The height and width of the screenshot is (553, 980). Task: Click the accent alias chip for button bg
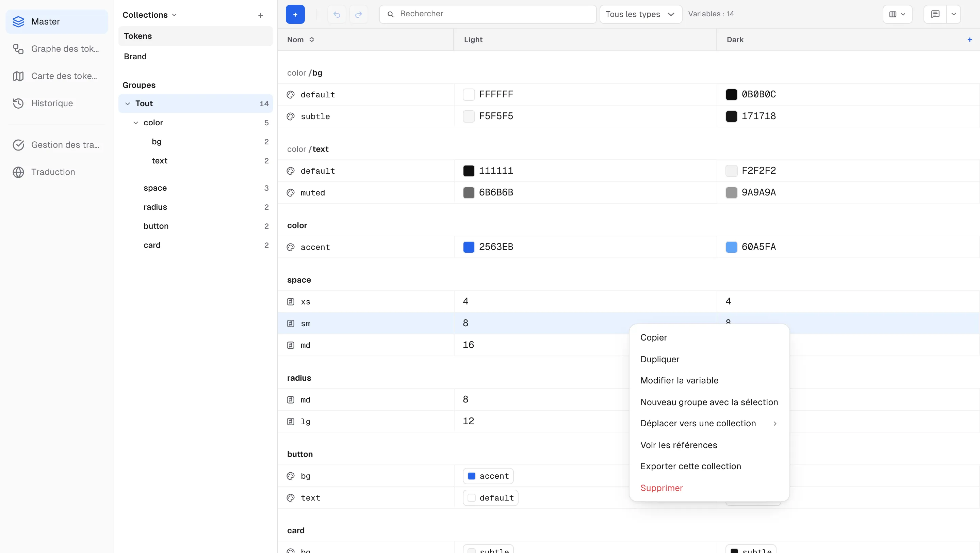(488, 476)
